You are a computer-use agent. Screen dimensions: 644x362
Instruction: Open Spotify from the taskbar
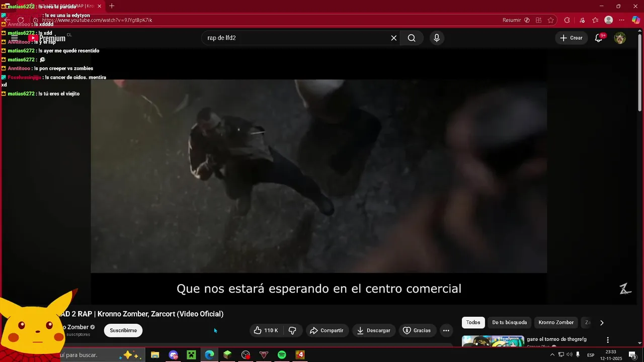(x=282, y=355)
